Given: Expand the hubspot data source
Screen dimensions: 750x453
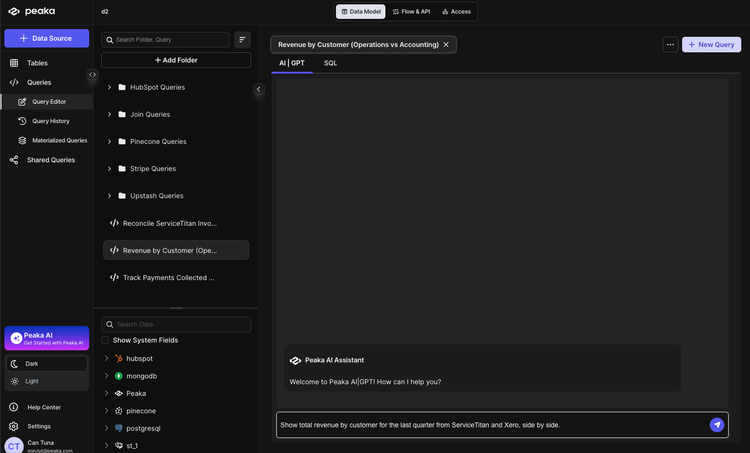Looking at the screenshot, I should coord(106,358).
